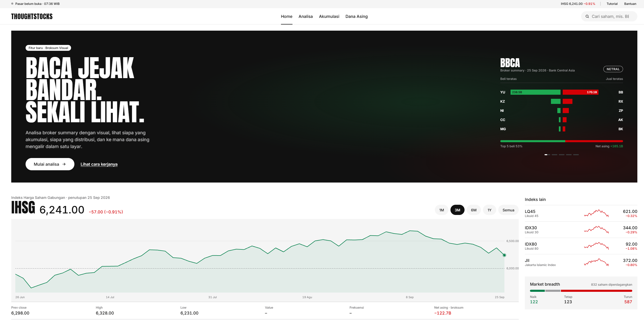
Task: Select the 1M chart range
Action: pyautogui.click(x=442, y=210)
